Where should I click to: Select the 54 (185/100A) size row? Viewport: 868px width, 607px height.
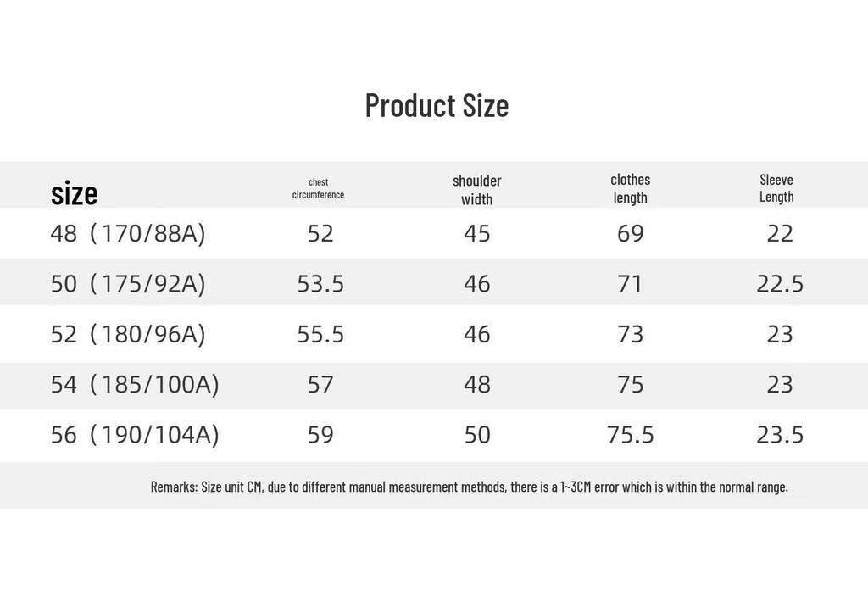tap(434, 384)
